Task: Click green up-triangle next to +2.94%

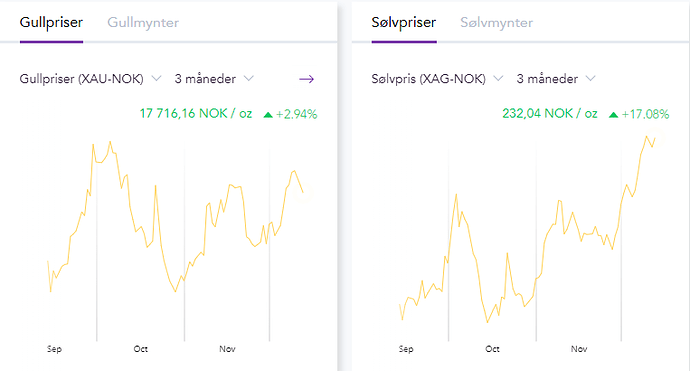Action: (268, 115)
